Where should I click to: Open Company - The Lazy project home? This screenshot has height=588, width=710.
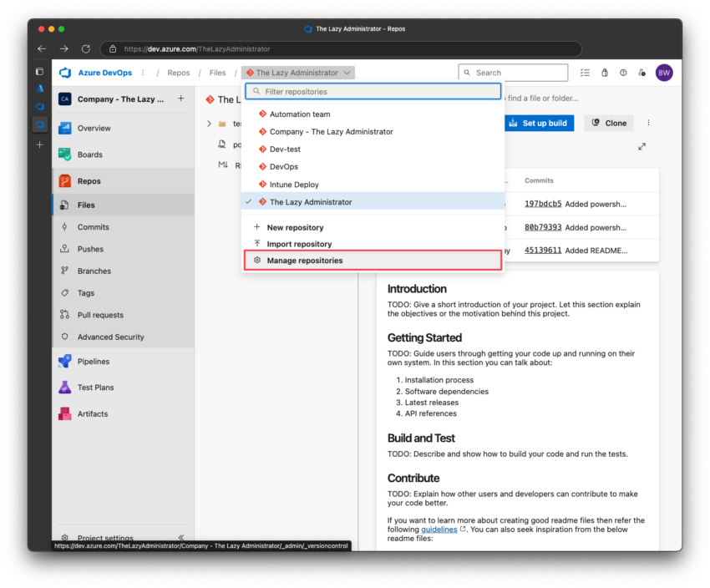tap(120, 99)
